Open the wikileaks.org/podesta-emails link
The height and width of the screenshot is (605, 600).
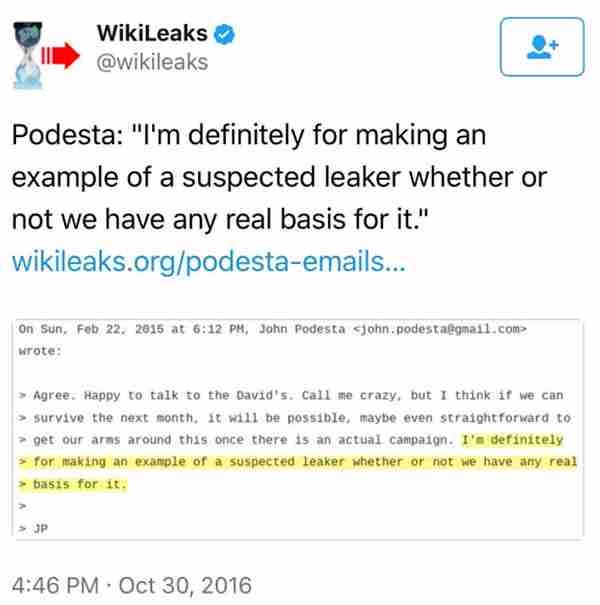click(x=209, y=262)
